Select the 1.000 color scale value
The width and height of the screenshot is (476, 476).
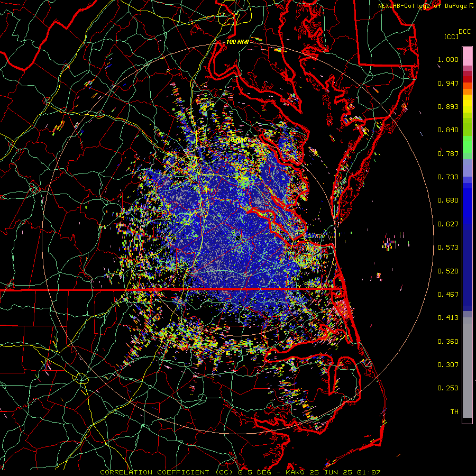click(x=448, y=59)
